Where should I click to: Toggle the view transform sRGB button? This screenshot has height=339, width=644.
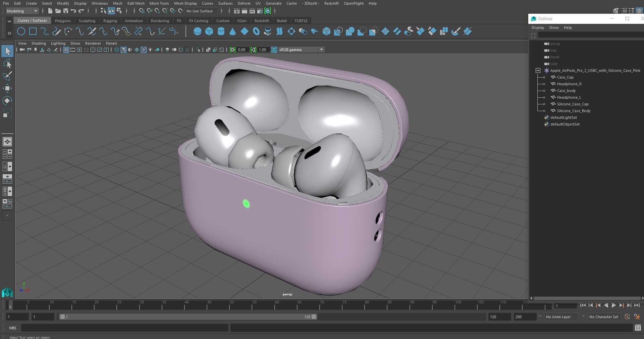(x=274, y=50)
